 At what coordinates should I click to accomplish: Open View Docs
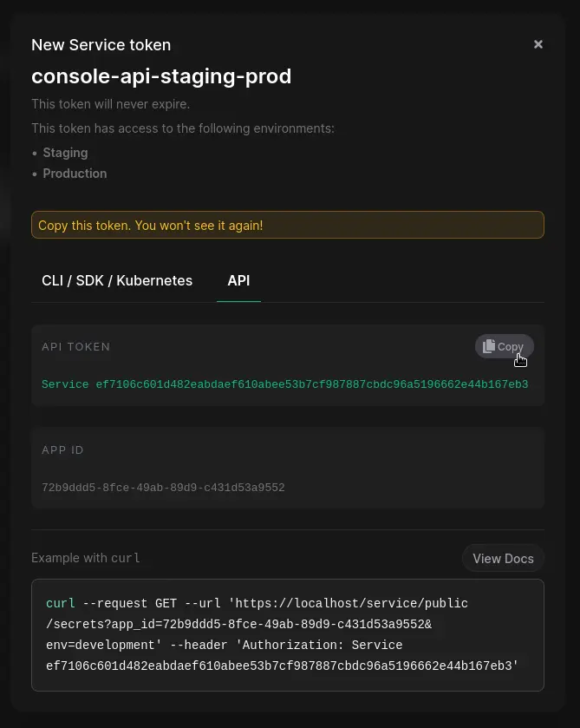[x=503, y=558]
